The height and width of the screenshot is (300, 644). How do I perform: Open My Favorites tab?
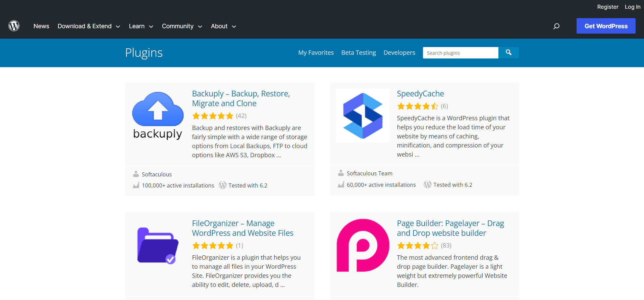click(x=316, y=53)
